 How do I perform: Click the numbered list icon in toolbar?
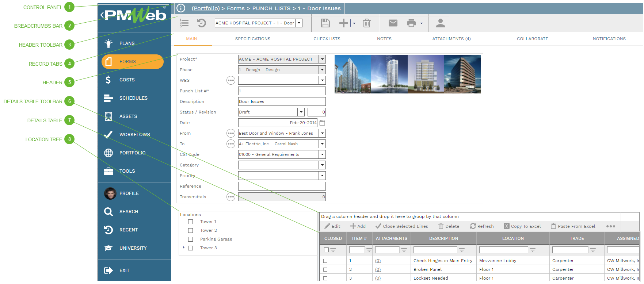tap(184, 23)
